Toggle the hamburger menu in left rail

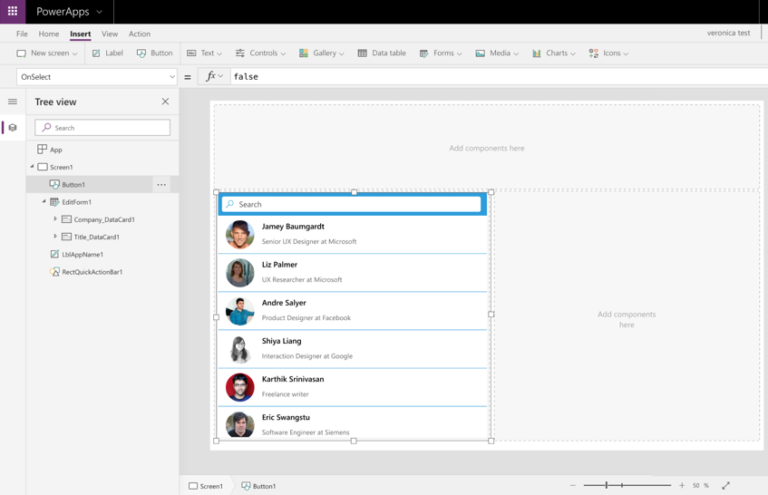coord(13,101)
